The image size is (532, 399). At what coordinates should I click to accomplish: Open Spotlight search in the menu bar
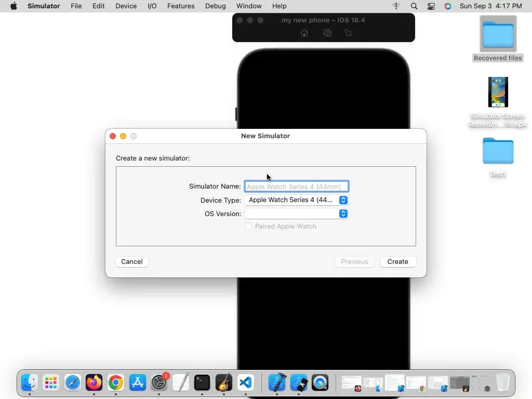[x=414, y=6]
